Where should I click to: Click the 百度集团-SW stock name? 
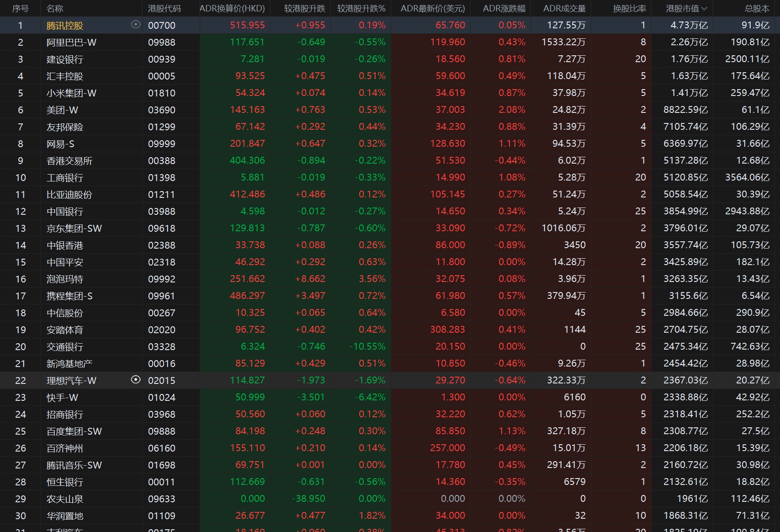tap(74, 431)
